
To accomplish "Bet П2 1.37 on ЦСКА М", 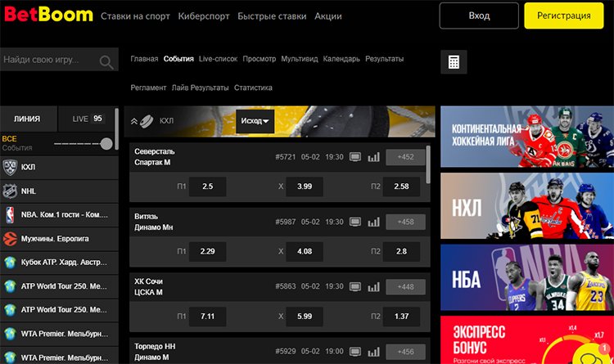I will [x=401, y=317].
